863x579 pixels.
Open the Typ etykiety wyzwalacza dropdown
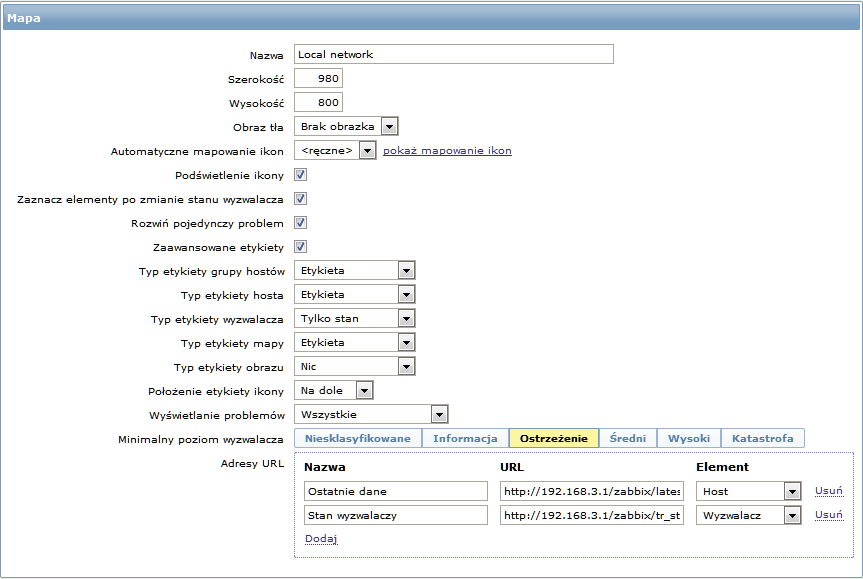354,318
